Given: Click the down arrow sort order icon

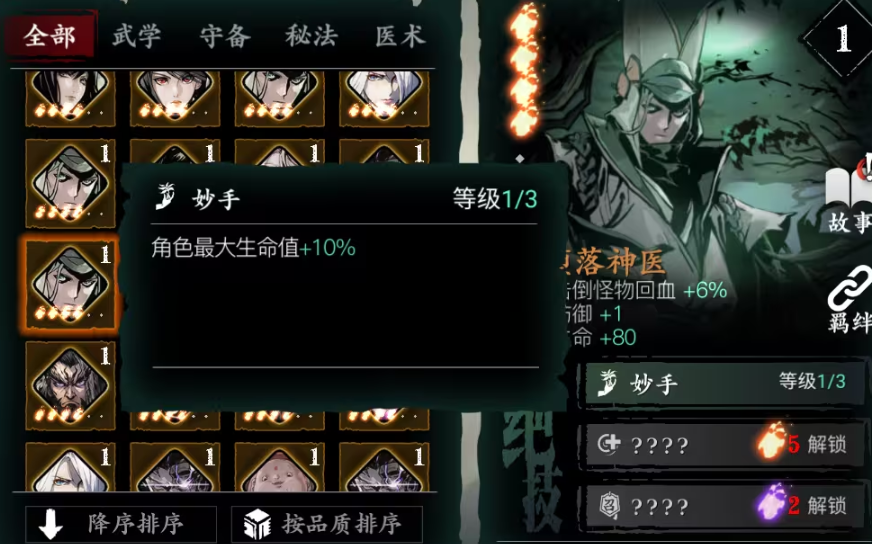Looking at the screenshot, I should (51, 523).
